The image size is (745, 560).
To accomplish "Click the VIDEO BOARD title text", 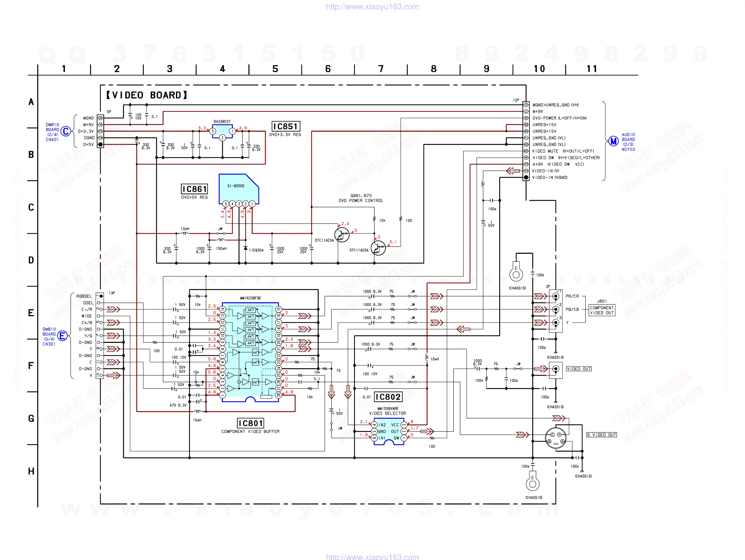I will click(x=147, y=95).
